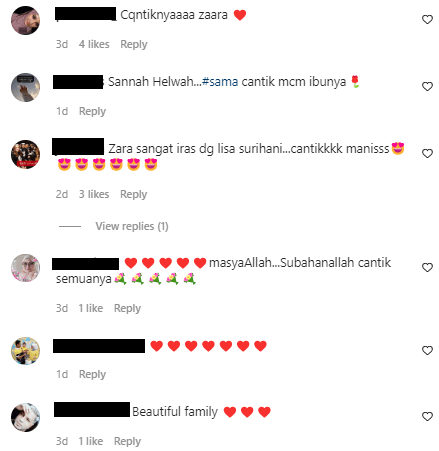Open the #sama hashtag link
The width and height of the screenshot is (439, 451).
click(x=220, y=82)
